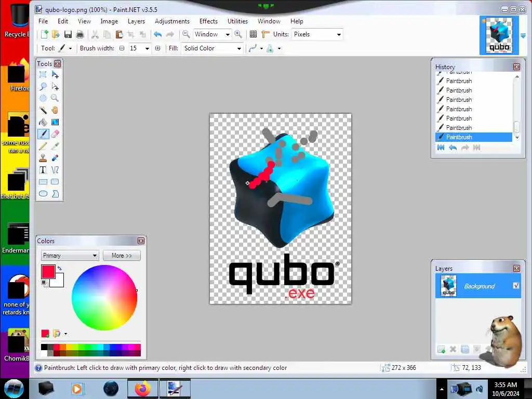Open the File menu
The height and width of the screenshot is (399, 532).
[43, 21]
